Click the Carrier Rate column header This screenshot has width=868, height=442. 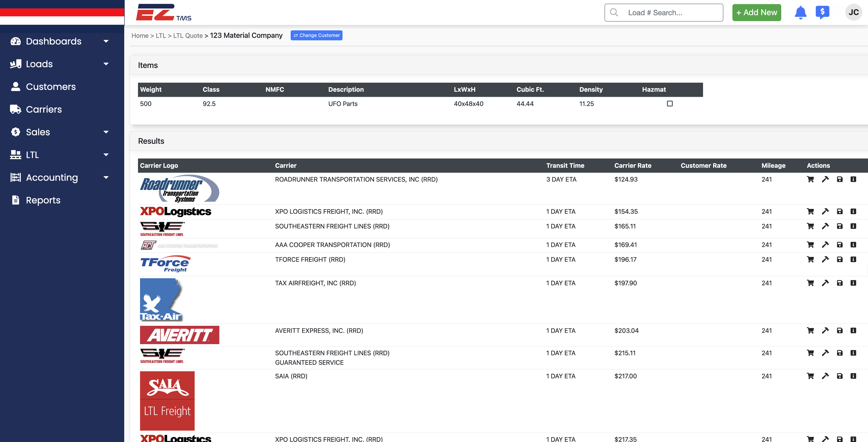[633, 165]
